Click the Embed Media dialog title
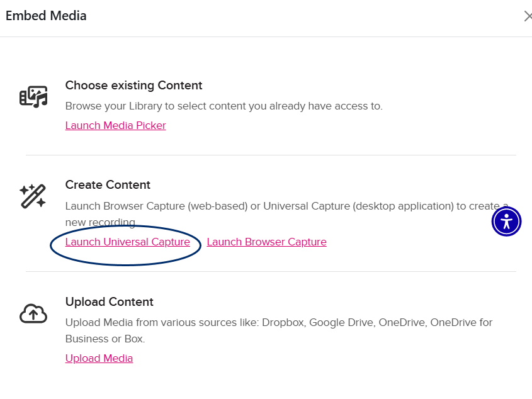 pyautogui.click(x=45, y=16)
